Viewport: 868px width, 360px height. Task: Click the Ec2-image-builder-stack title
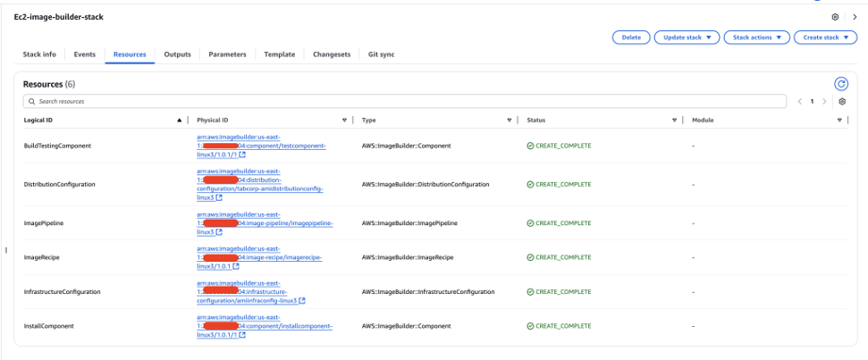[x=58, y=17]
